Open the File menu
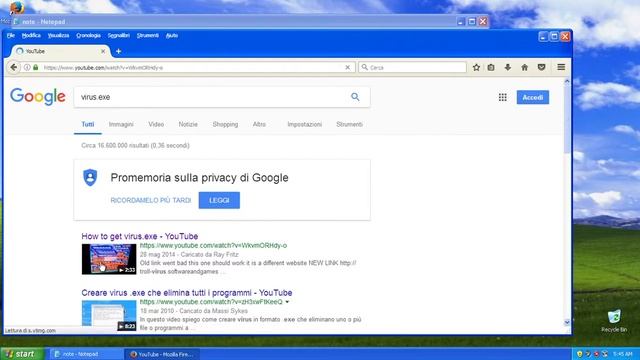Image resolution: width=640 pixels, height=360 pixels. 11,36
